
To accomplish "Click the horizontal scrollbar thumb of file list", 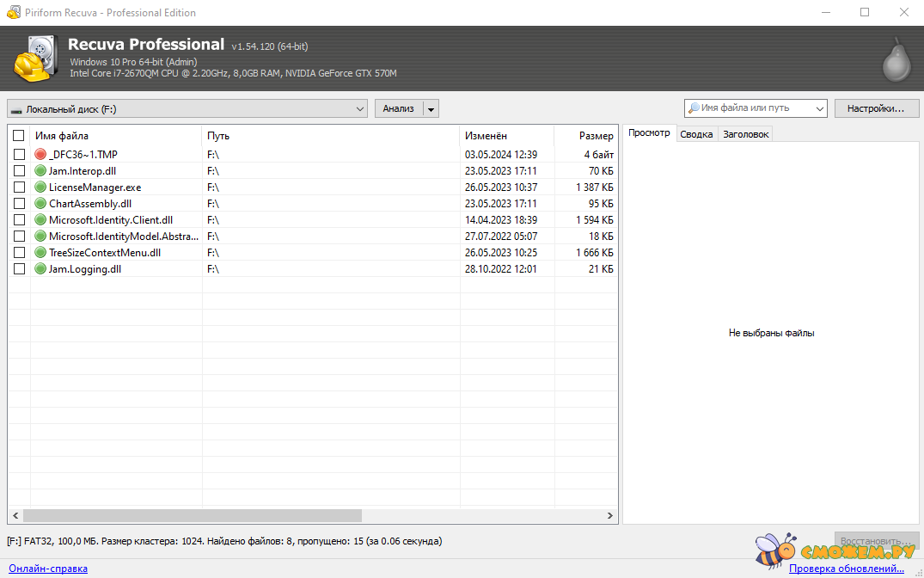I will (193, 515).
